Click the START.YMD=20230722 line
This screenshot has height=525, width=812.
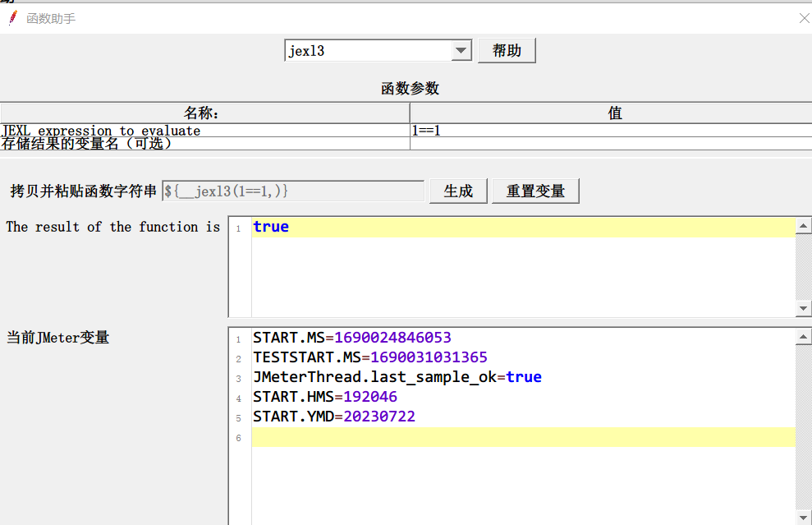(x=334, y=417)
